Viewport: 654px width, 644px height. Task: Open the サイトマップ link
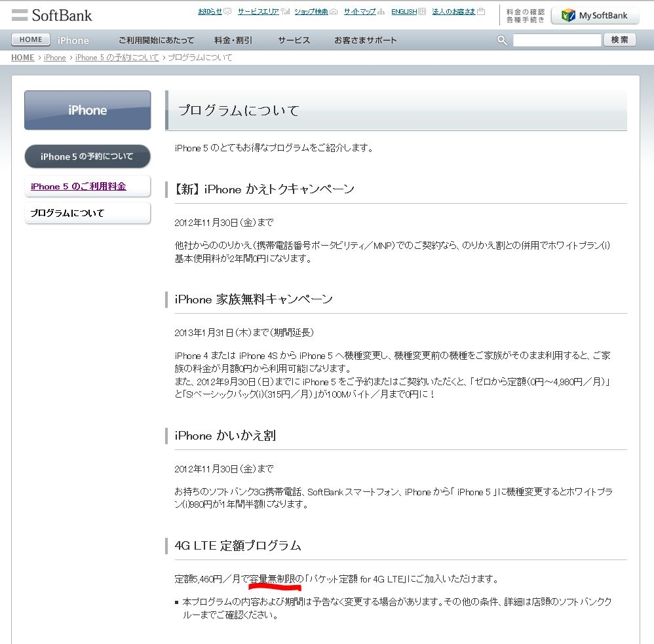click(x=360, y=12)
